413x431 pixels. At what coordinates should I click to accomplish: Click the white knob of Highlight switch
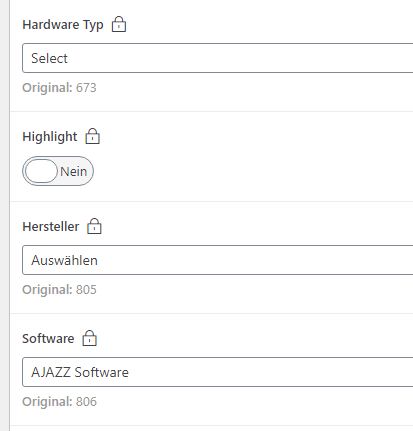41,171
